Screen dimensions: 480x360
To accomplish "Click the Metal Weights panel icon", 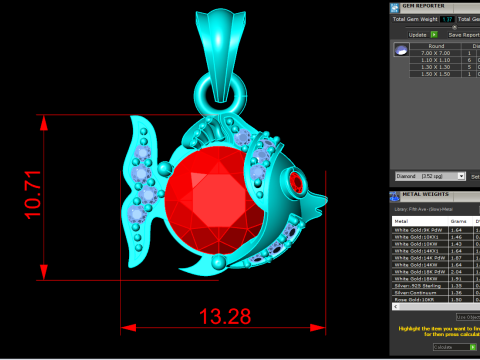I will 395,196.
